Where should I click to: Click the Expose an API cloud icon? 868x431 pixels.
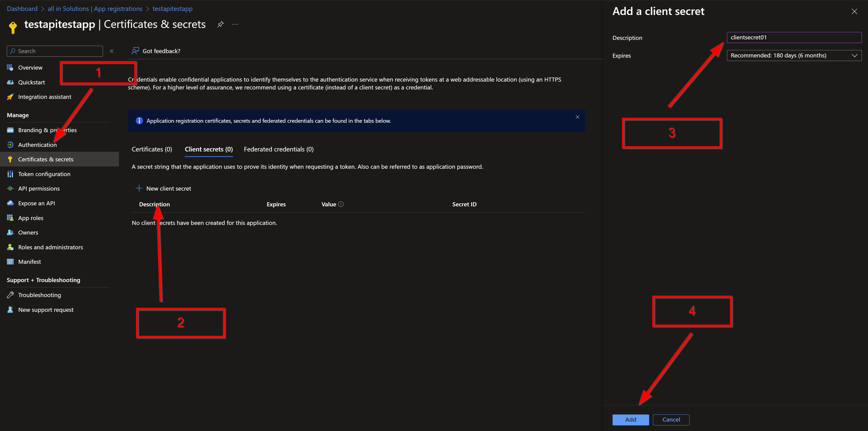[x=10, y=203]
